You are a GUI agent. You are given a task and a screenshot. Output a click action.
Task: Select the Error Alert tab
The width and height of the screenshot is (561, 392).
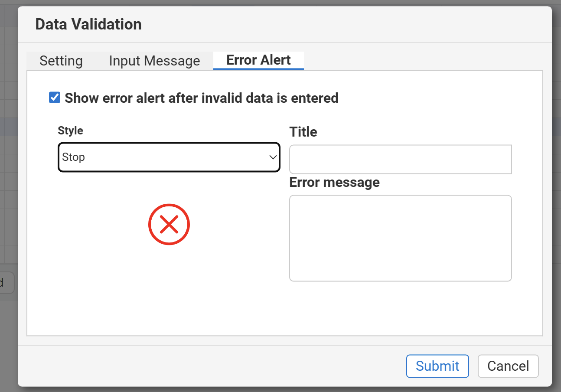tap(258, 60)
